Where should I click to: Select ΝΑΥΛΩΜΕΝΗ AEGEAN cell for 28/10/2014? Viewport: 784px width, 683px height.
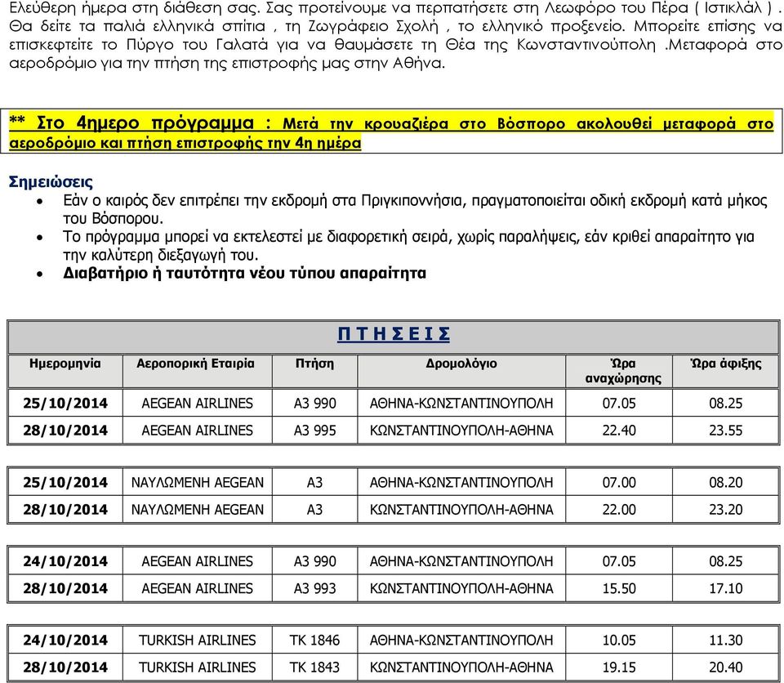[197, 509]
